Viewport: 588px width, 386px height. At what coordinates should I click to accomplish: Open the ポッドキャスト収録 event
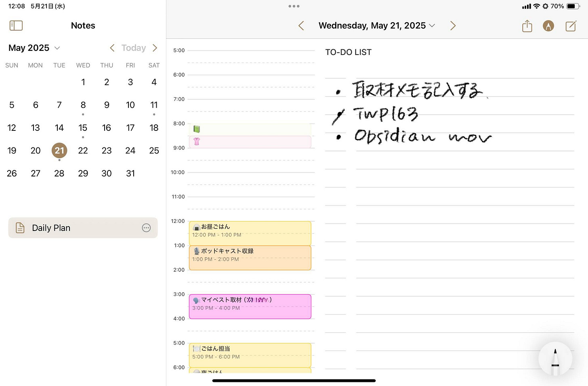click(x=250, y=258)
